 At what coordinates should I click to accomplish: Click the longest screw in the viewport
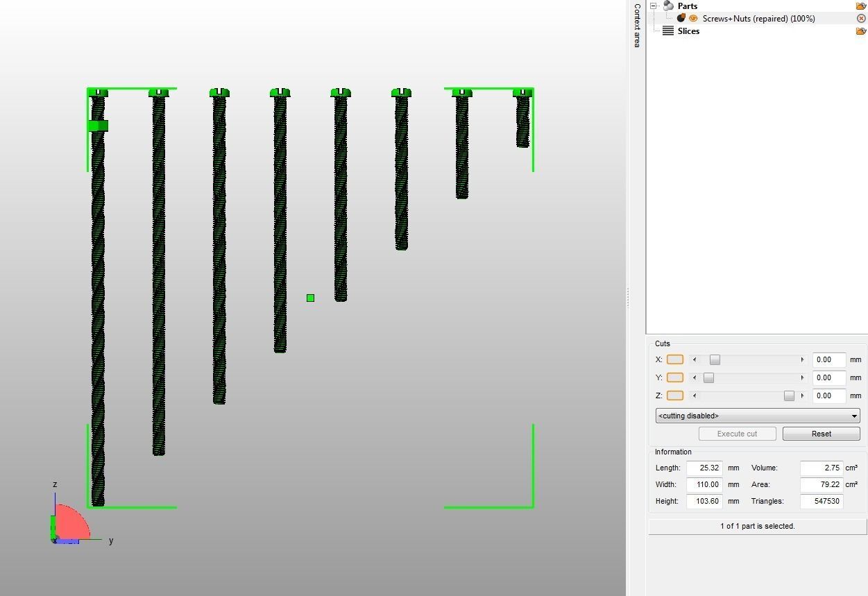pos(98,298)
